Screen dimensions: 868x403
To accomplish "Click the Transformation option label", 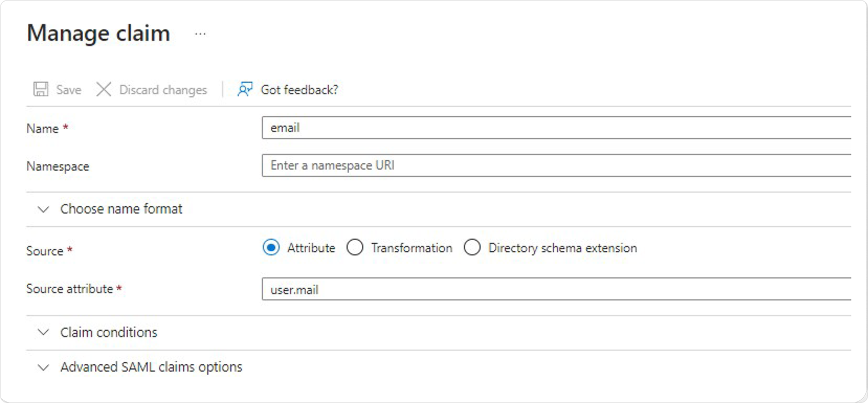I will 411,248.
